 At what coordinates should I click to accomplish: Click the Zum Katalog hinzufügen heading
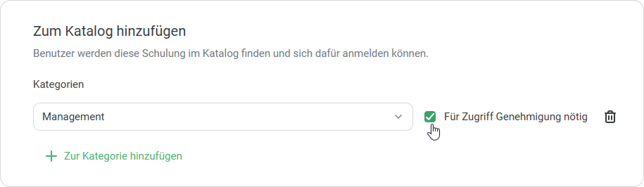coord(109,31)
